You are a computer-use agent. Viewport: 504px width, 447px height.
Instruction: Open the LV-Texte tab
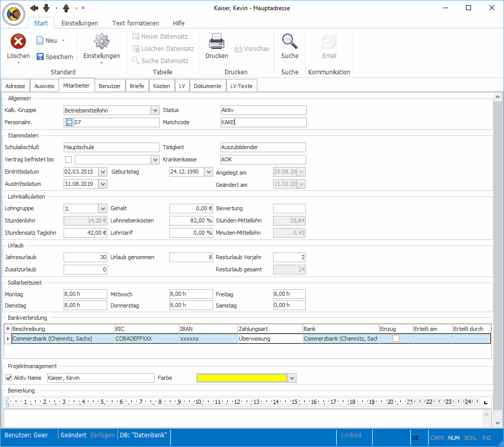(242, 86)
